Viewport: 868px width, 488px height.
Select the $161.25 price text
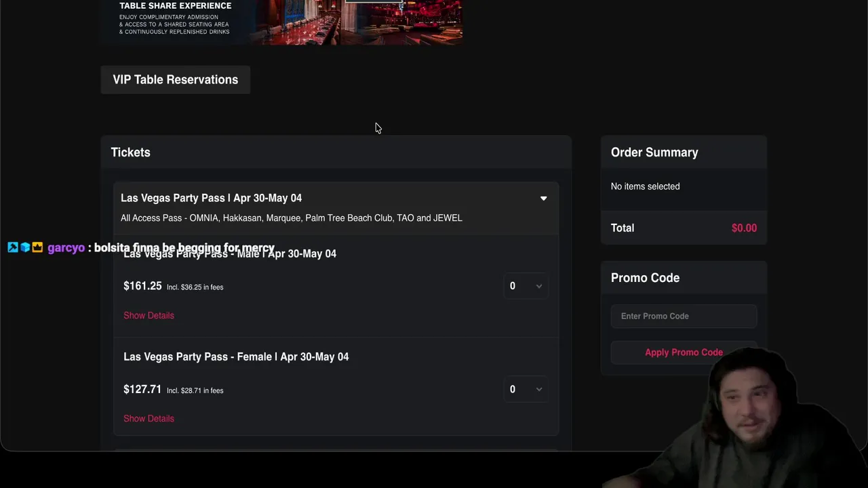coord(142,286)
